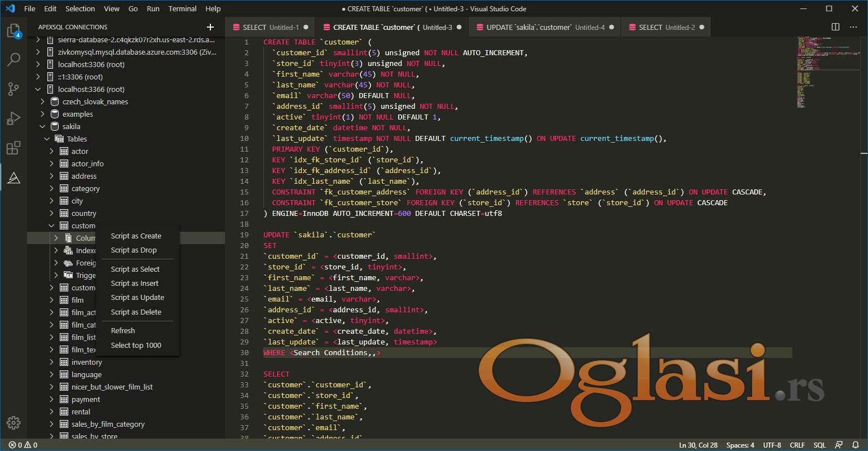Viewport: 868px width, 451px height.
Task: Open the Explorer view in activity bar
Action: pyautogui.click(x=14, y=30)
